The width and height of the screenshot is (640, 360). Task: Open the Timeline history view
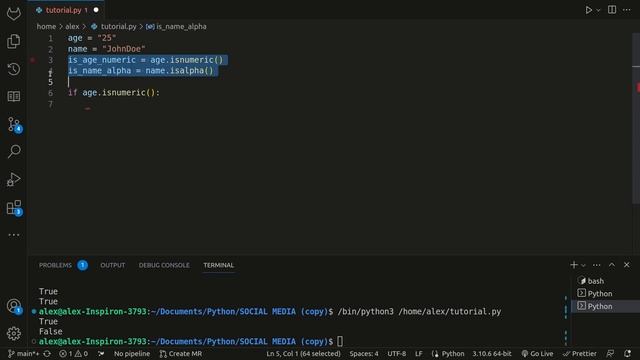(13, 69)
